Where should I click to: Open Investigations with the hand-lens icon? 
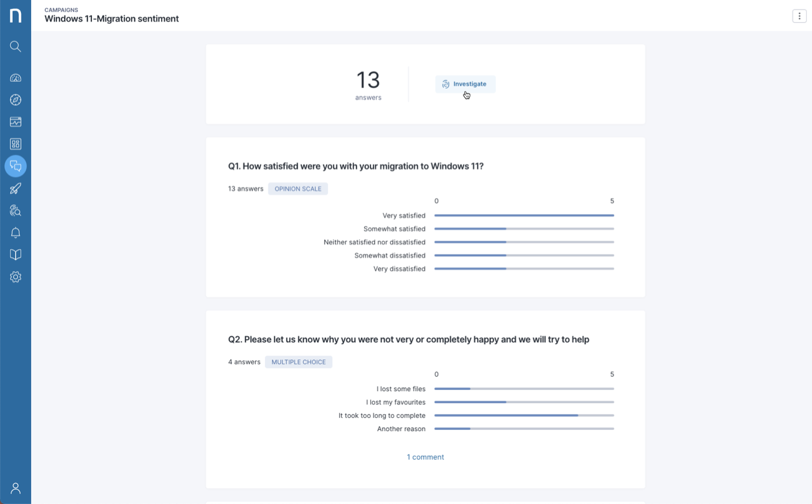pyautogui.click(x=15, y=210)
